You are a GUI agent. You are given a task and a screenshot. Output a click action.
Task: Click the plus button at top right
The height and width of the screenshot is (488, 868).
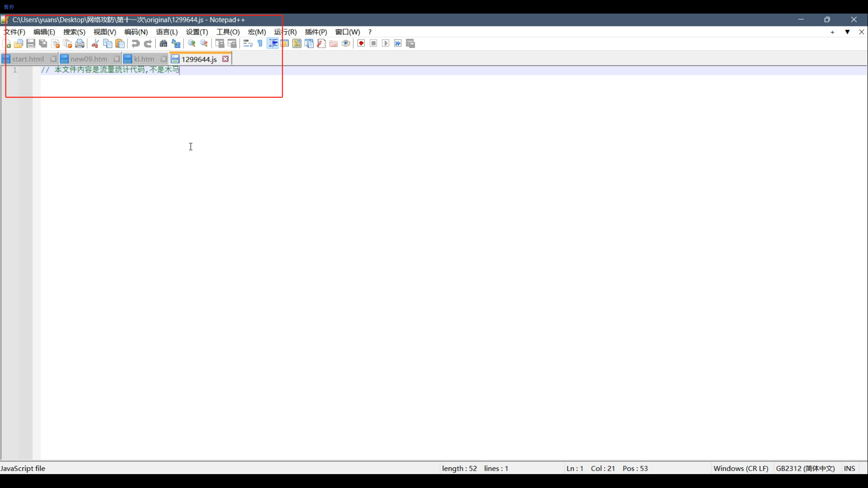coord(832,32)
